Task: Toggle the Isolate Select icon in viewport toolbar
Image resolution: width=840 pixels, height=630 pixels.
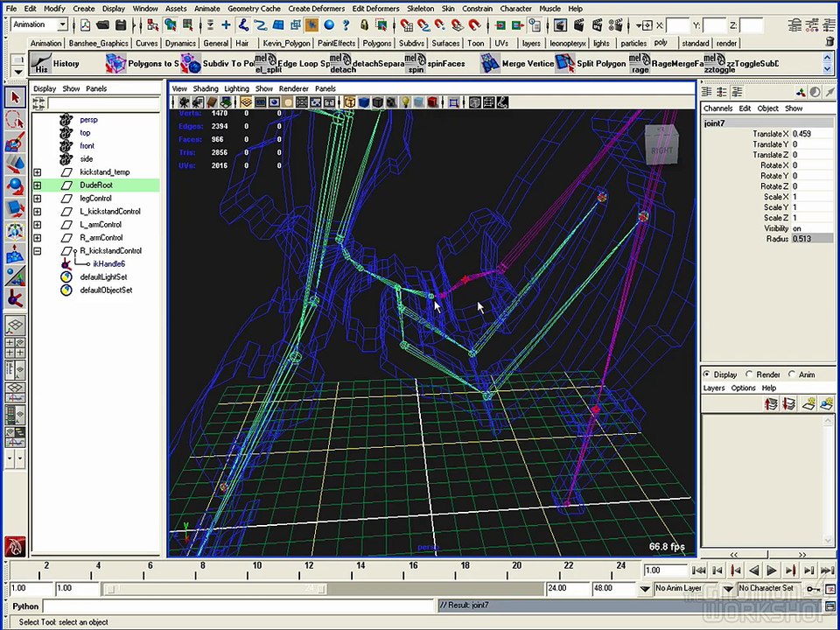Action: coord(454,102)
